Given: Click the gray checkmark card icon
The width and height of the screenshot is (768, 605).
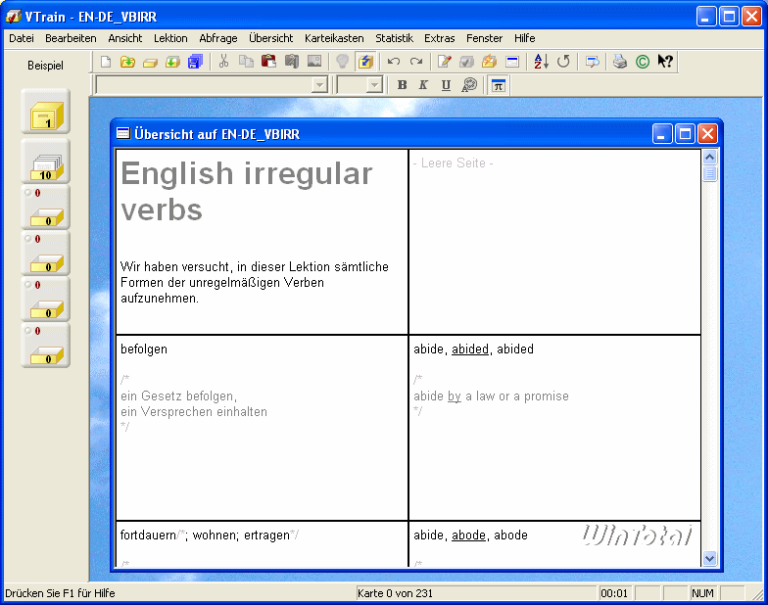Looking at the screenshot, I should click(467, 62).
